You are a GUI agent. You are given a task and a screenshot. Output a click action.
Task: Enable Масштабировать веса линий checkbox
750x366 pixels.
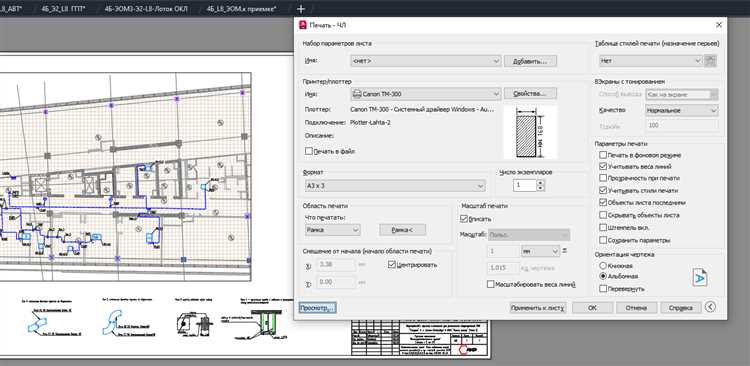pos(490,284)
